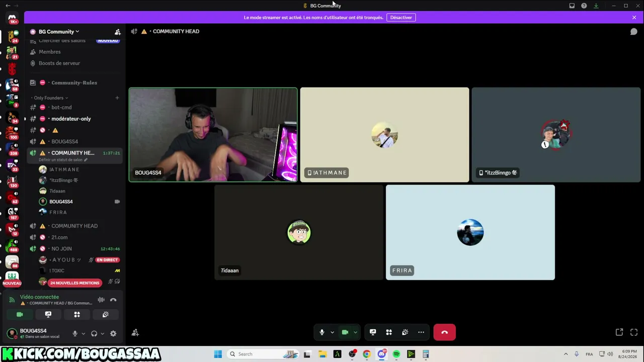Focus the FRIRA participant tile

(x=470, y=232)
